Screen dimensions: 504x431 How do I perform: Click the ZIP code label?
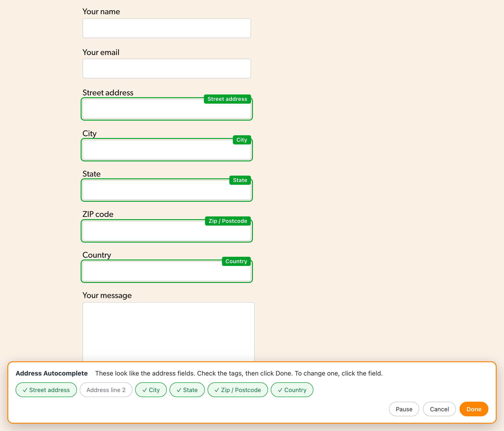(x=98, y=214)
